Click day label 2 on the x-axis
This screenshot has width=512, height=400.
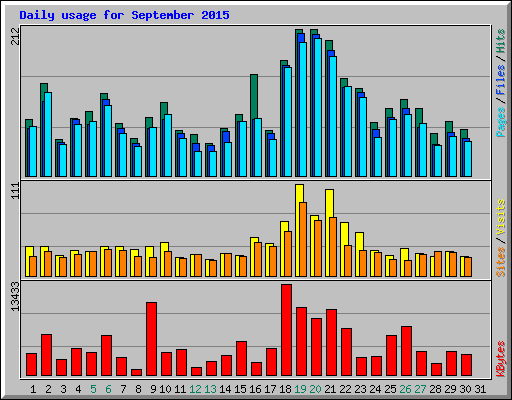click(x=48, y=389)
